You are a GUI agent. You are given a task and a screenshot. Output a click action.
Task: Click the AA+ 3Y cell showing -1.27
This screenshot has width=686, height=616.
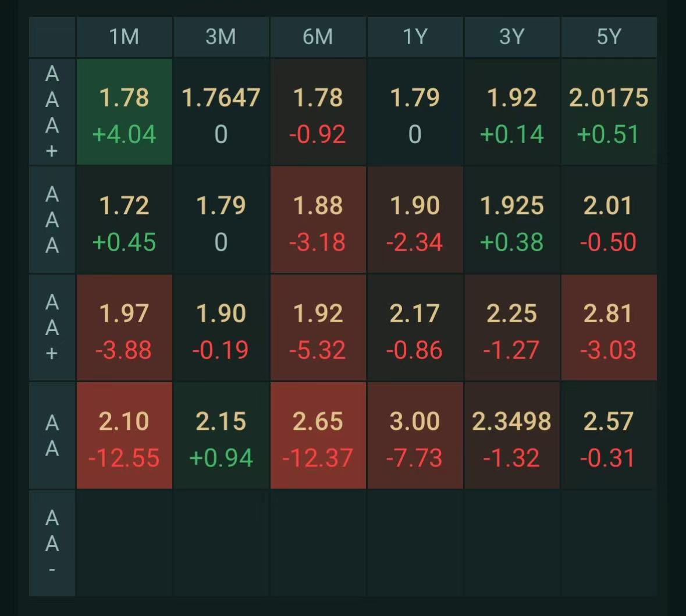512,327
